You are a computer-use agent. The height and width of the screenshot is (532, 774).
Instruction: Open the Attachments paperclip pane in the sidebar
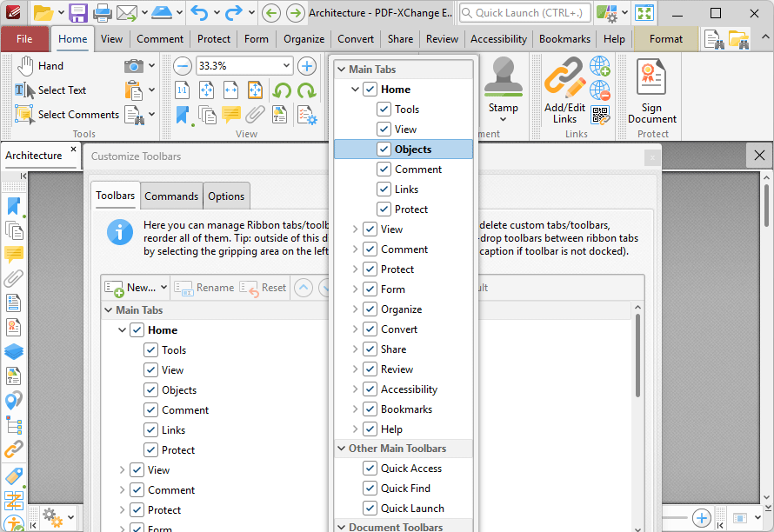click(14, 279)
